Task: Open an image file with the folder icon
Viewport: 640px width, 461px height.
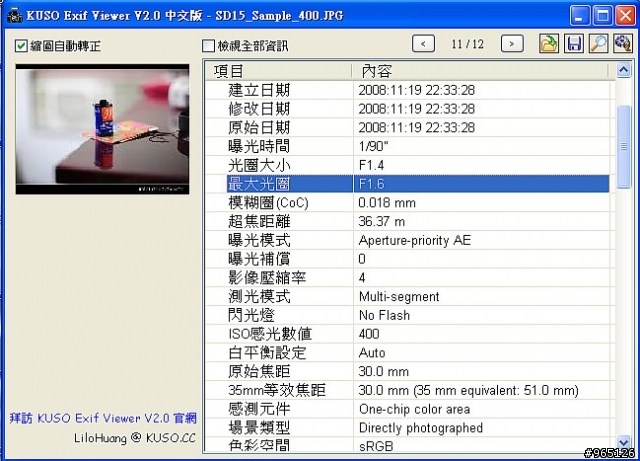Action: pyautogui.click(x=549, y=44)
